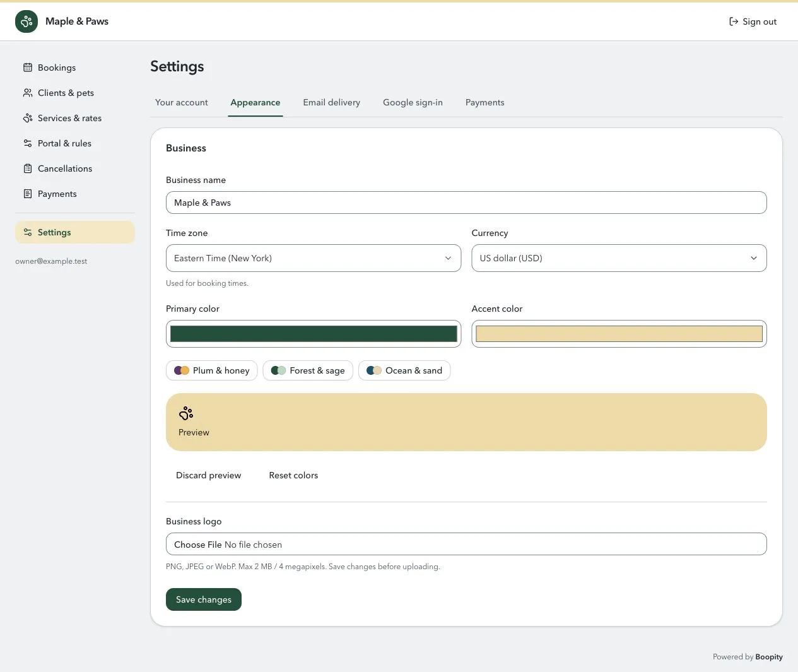Viewport: 798px width, 672px height.
Task: Click Reset colors
Action: [x=293, y=475]
